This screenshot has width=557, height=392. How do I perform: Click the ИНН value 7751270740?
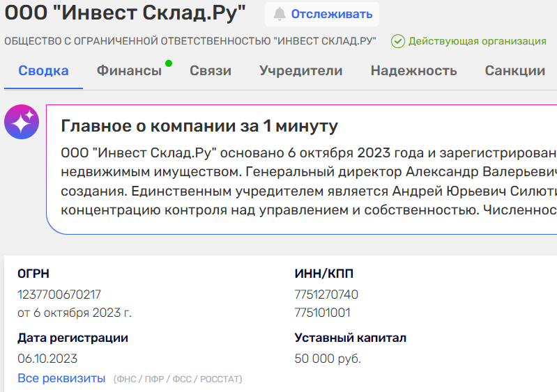[x=326, y=295]
